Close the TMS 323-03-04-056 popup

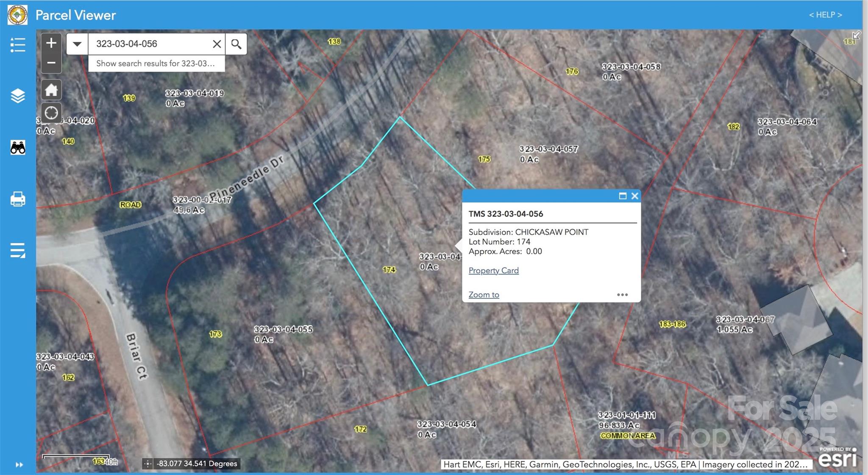pos(634,196)
